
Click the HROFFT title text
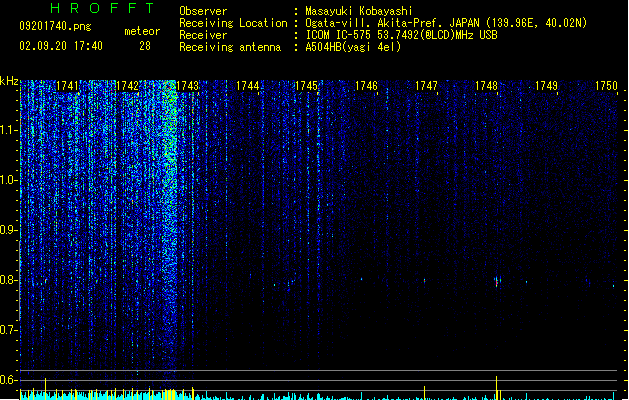[102, 8]
